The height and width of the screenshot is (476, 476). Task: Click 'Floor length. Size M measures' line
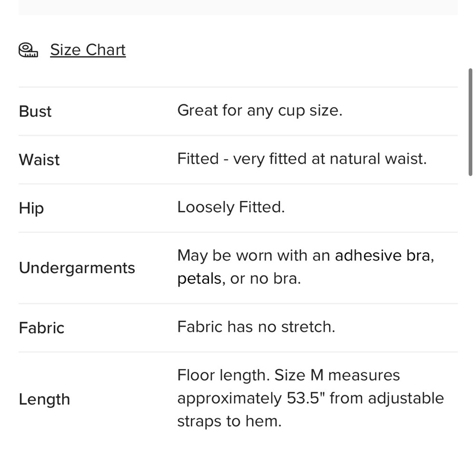click(x=288, y=375)
